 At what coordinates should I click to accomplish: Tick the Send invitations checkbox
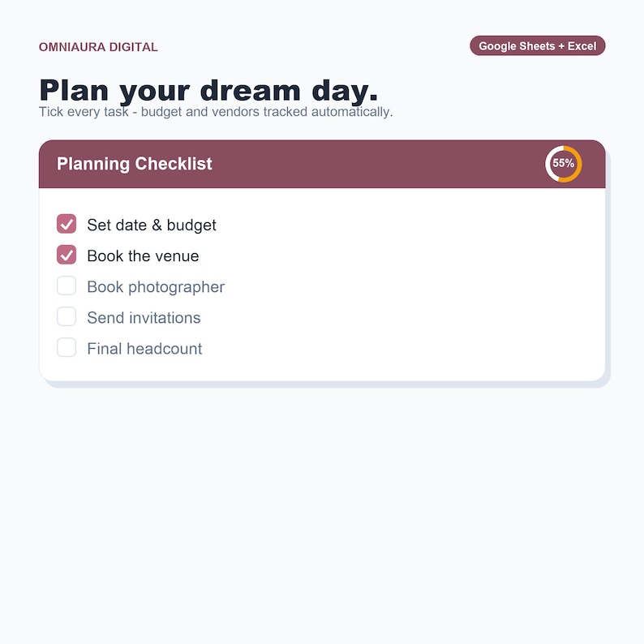(67, 316)
